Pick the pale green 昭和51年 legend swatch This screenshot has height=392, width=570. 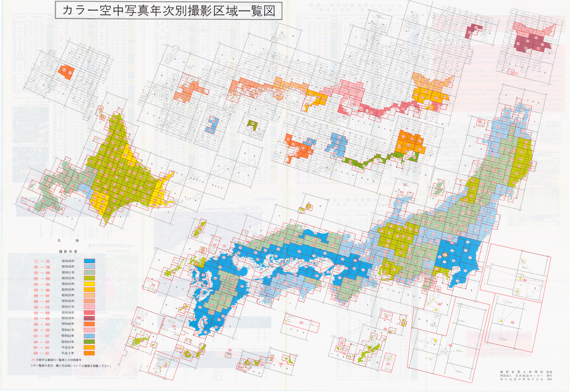point(89,272)
